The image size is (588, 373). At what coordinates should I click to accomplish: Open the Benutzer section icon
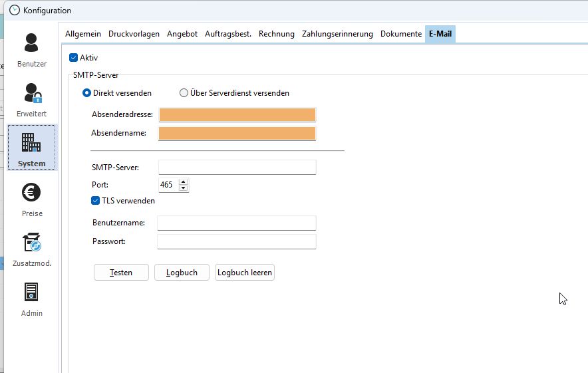(x=31, y=43)
